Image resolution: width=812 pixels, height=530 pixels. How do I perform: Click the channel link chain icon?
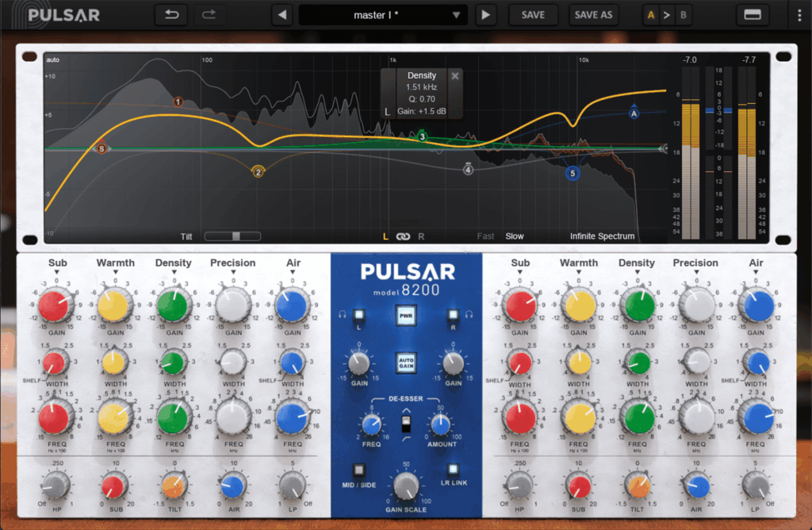pos(403,236)
